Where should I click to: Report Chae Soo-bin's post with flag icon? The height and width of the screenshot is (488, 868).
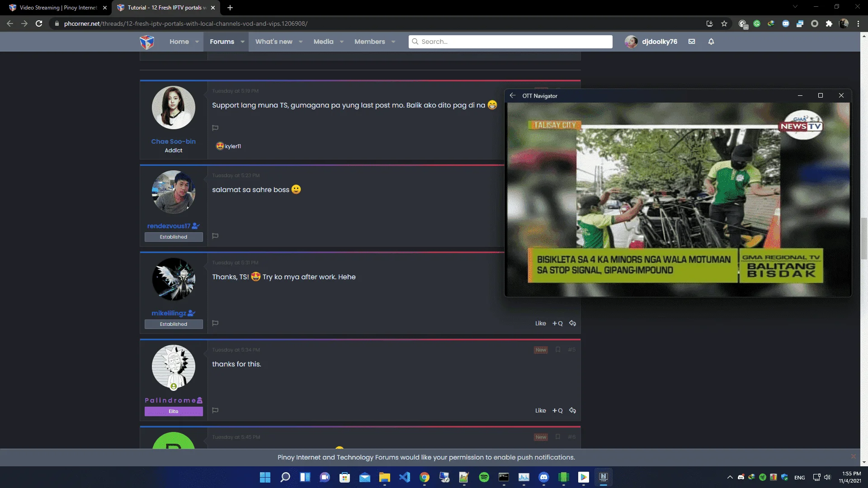coord(215,128)
